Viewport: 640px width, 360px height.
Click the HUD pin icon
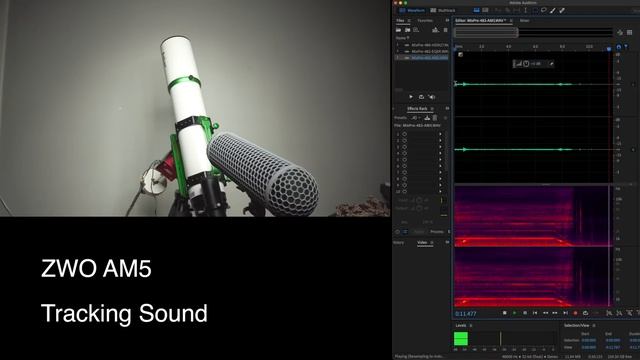coord(551,64)
